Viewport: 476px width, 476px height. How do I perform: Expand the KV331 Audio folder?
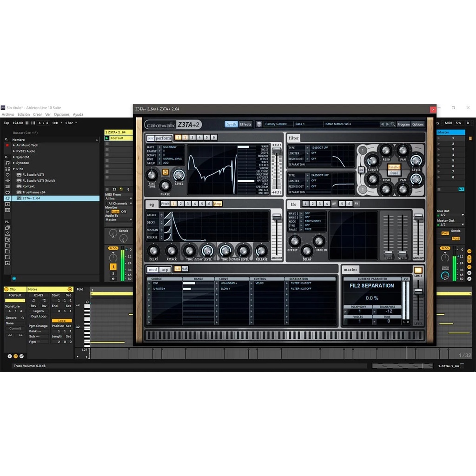(13, 151)
